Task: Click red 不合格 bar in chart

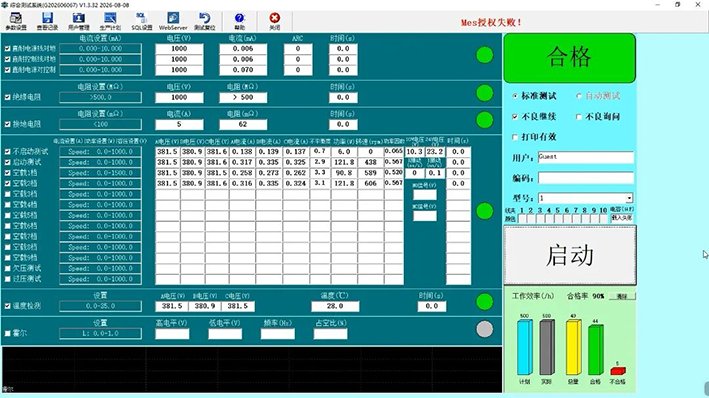Action: 618,371
